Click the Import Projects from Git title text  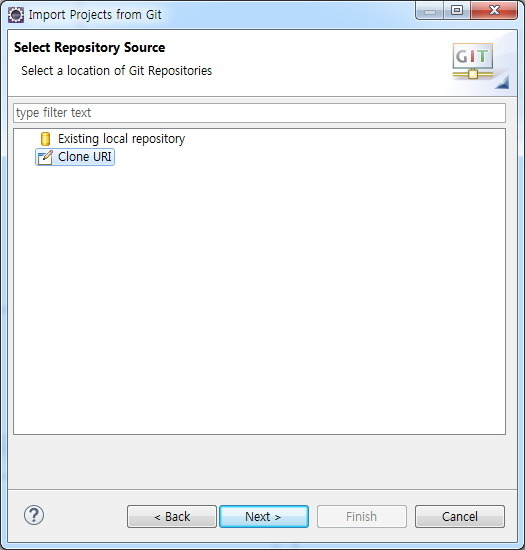tap(95, 15)
